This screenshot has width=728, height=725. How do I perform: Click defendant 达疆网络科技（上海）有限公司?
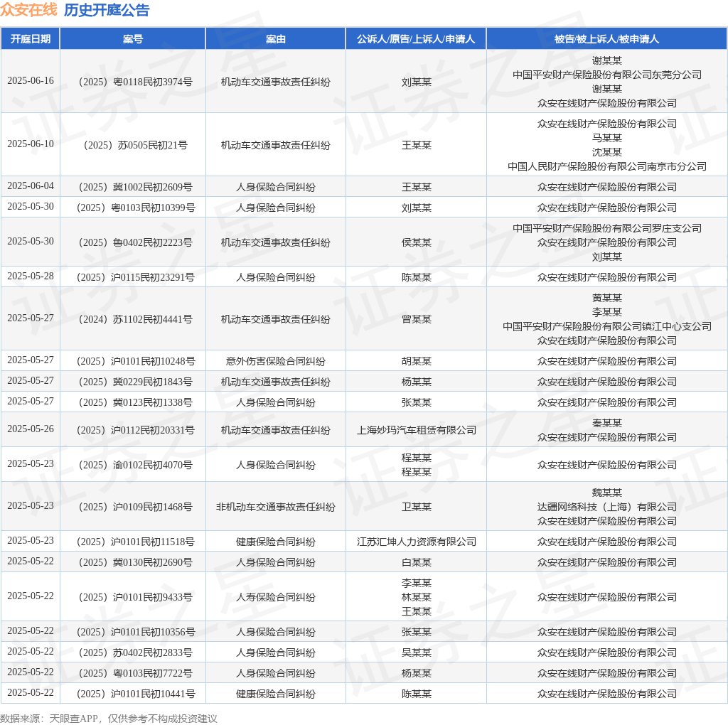click(x=607, y=507)
